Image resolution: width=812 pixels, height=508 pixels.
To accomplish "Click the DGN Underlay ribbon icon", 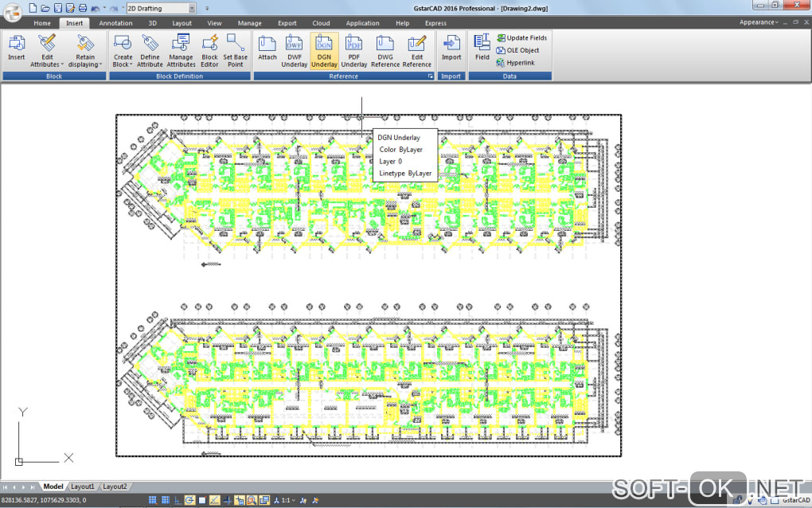I will 324,51.
